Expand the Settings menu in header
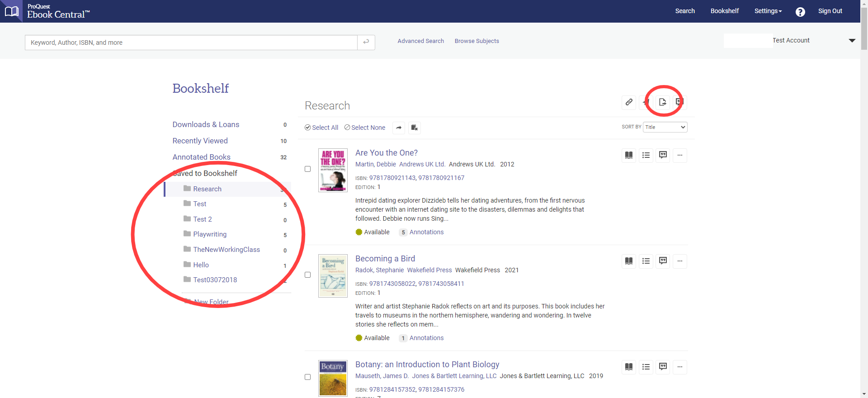 click(768, 11)
